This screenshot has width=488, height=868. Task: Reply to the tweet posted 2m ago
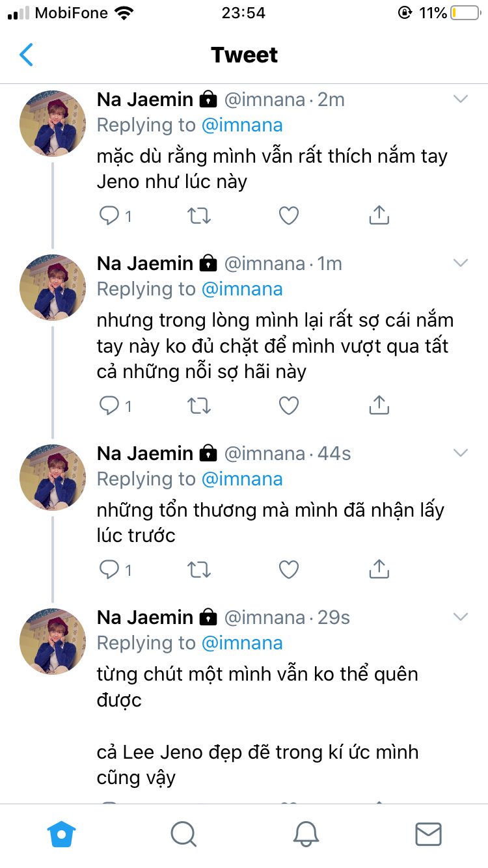pyautogui.click(x=109, y=215)
